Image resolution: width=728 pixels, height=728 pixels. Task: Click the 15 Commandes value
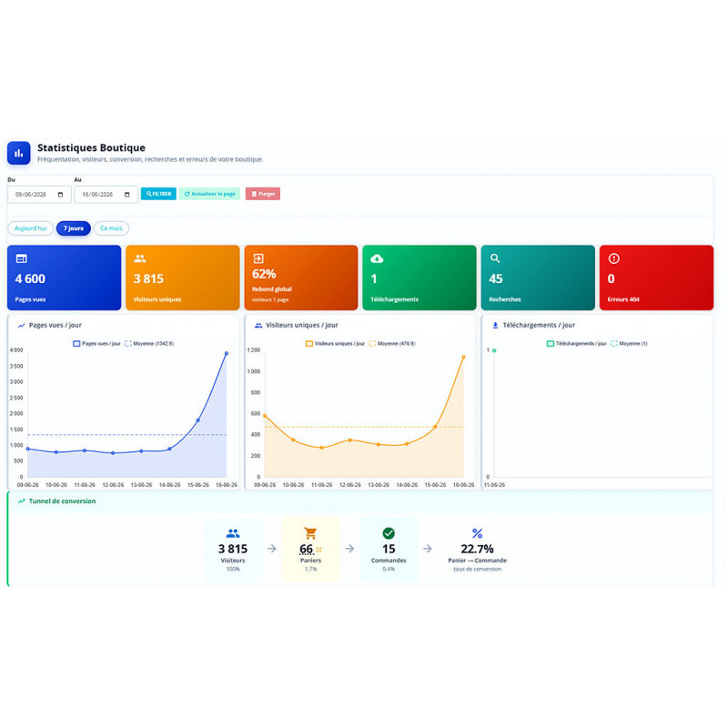389,550
